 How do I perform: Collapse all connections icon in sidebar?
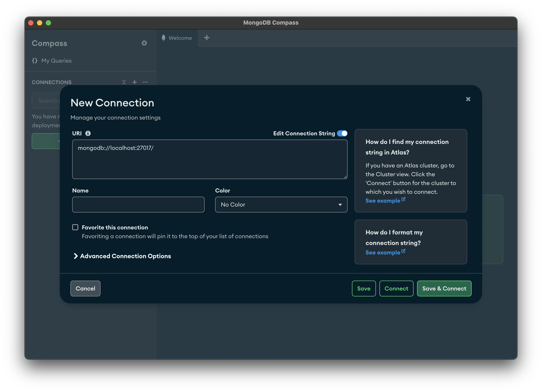[x=124, y=82]
